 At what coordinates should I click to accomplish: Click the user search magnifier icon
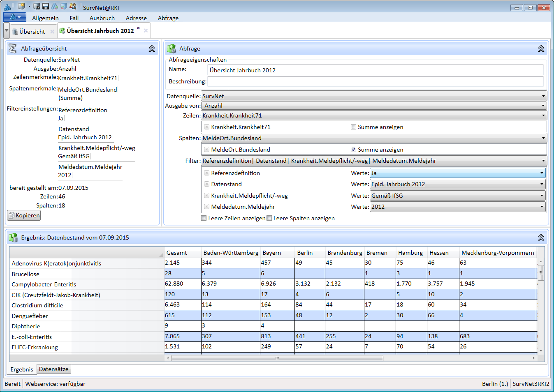coord(73,7)
